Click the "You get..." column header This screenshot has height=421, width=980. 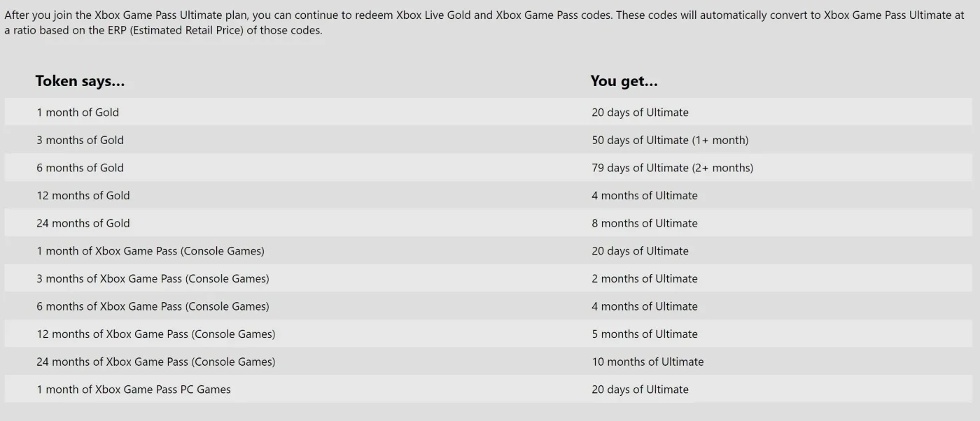coord(624,81)
